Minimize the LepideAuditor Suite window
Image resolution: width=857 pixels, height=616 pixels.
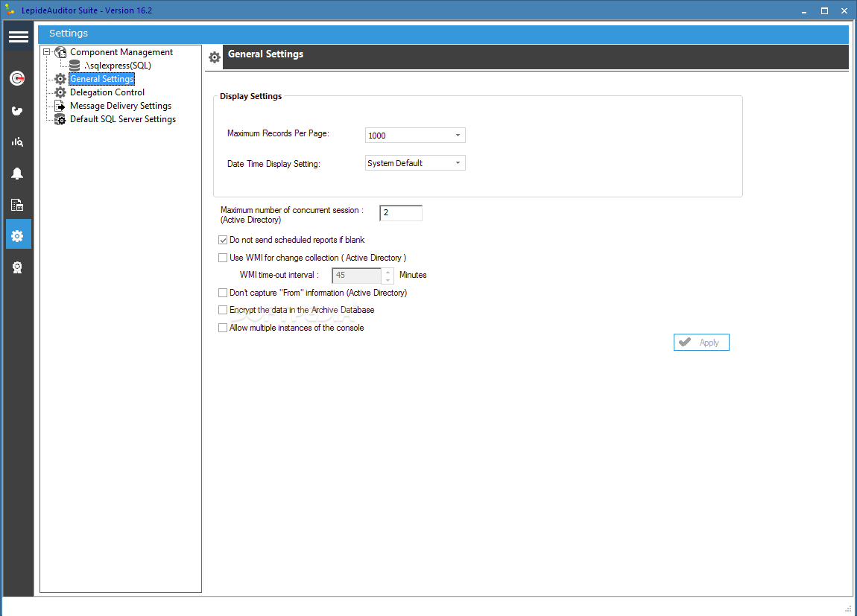(804, 11)
